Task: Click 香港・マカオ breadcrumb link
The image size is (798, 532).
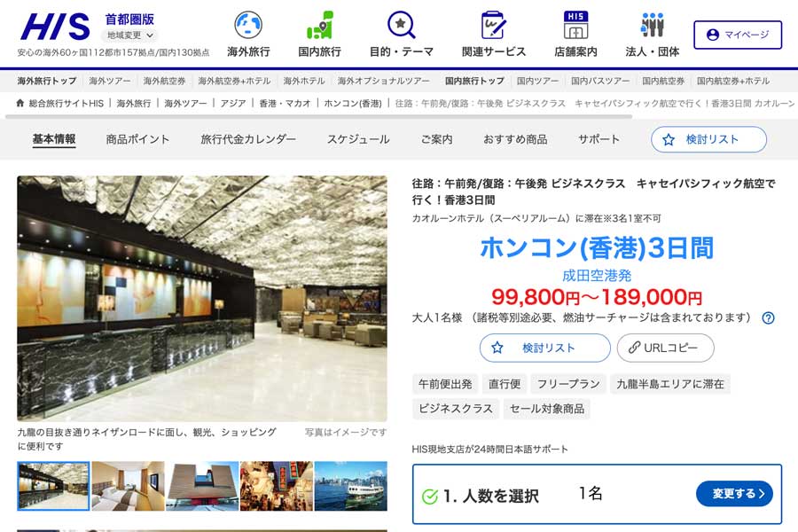Action: (x=285, y=104)
